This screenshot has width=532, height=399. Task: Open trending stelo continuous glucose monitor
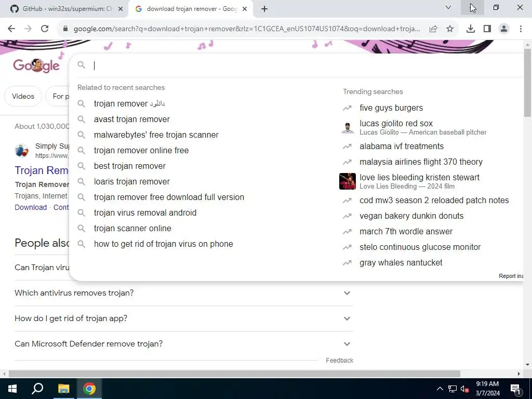click(x=420, y=247)
